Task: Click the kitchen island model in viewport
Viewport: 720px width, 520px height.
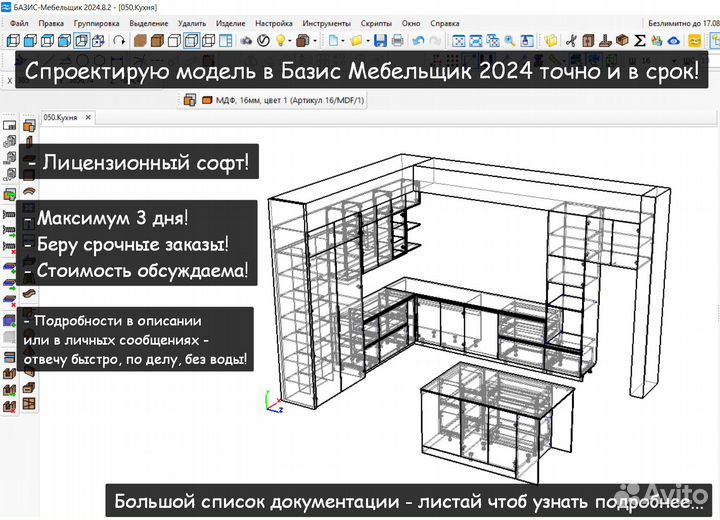Action: (x=498, y=421)
